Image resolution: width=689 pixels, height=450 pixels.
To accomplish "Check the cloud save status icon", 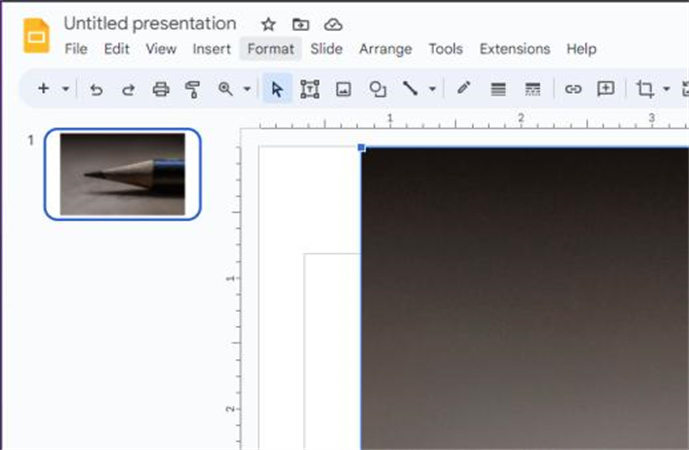I will 333,24.
